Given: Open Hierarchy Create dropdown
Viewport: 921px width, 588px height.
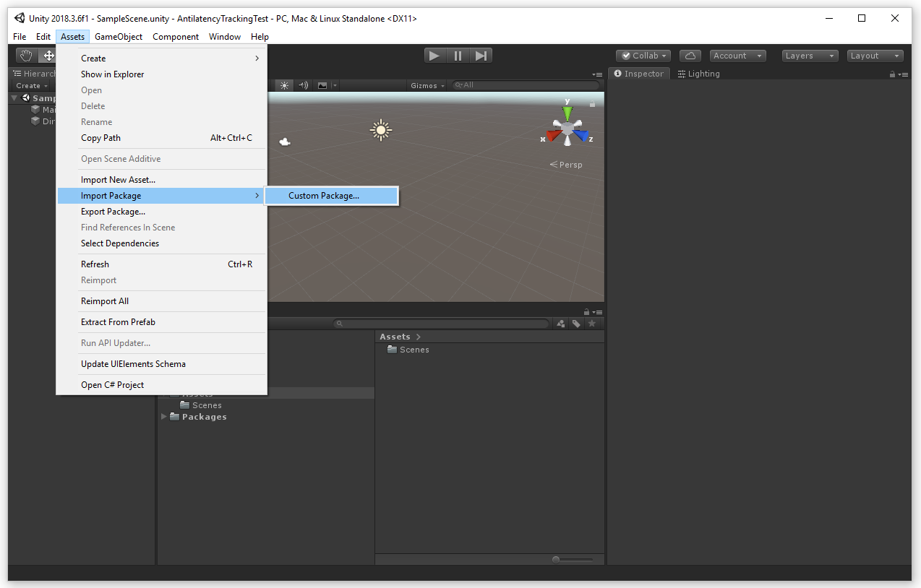Looking at the screenshot, I should click(32, 86).
